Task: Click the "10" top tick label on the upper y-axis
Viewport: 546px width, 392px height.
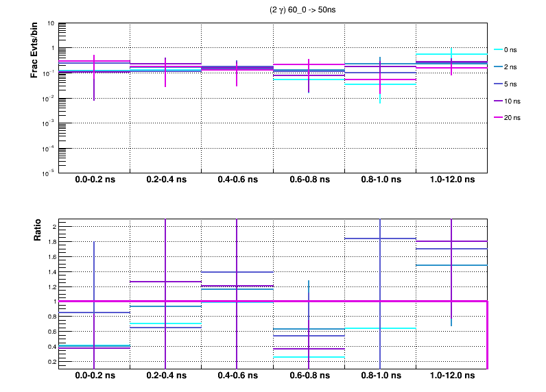Action: (x=51, y=23)
